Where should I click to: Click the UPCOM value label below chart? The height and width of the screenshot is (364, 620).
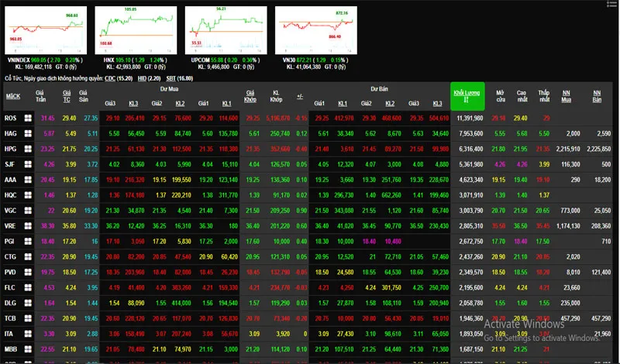[x=226, y=60]
